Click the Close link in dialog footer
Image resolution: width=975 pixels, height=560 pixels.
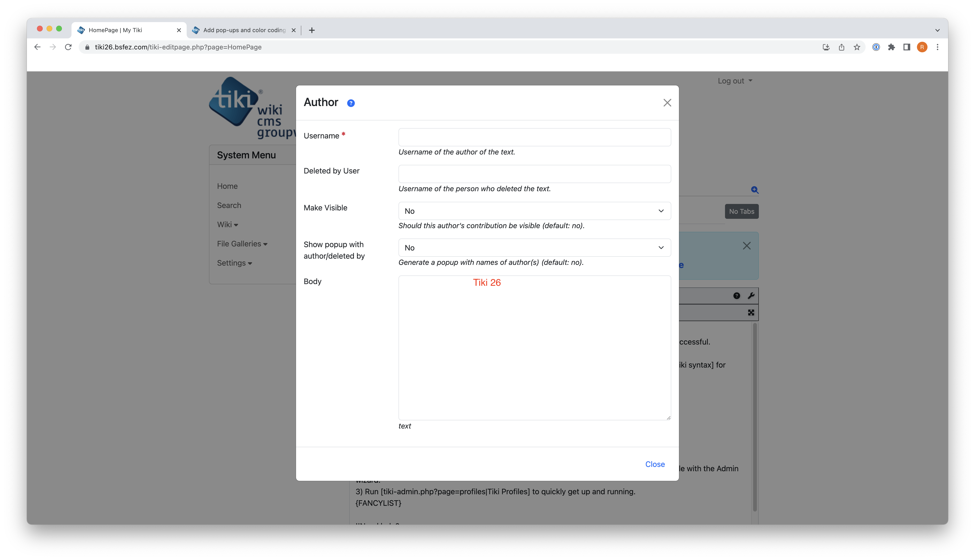point(655,464)
